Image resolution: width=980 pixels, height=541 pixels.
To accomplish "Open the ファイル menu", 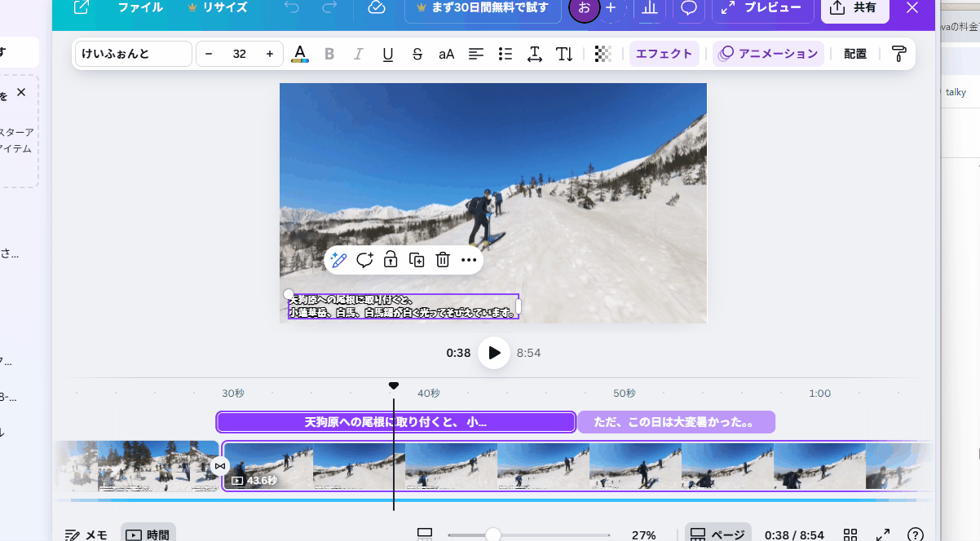I will click(x=140, y=7).
